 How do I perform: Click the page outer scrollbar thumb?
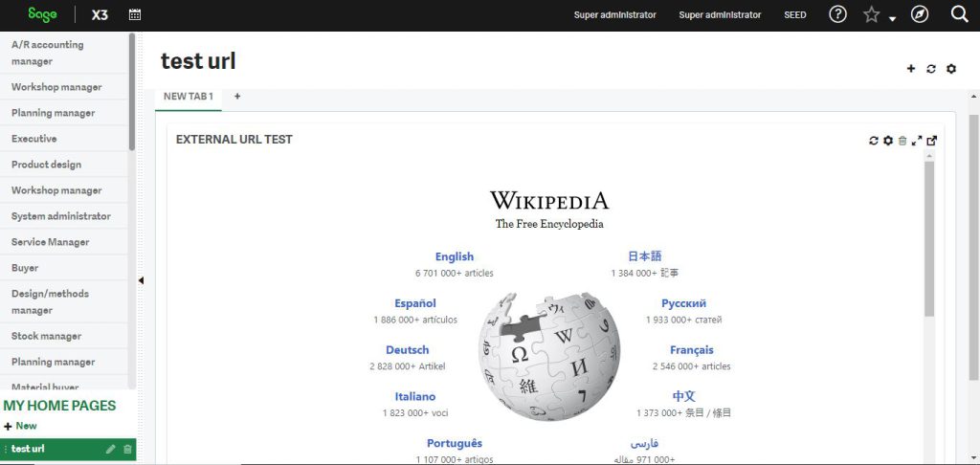coord(973,247)
